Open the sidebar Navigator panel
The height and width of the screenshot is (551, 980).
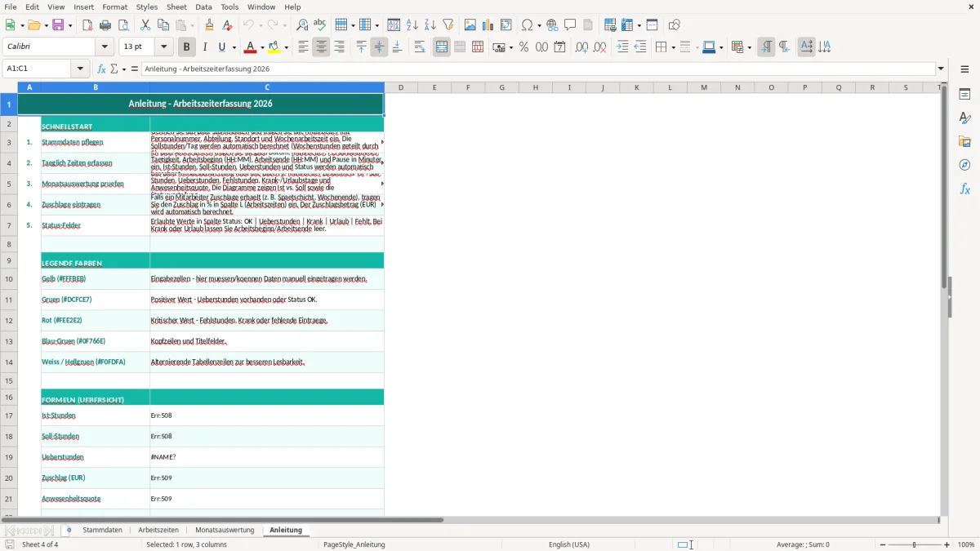964,165
